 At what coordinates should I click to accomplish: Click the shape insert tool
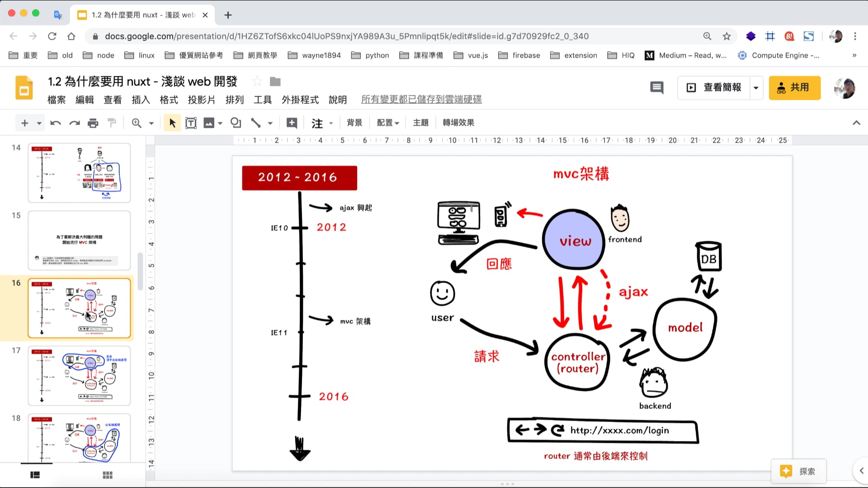pyautogui.click(x=236, y=123)
